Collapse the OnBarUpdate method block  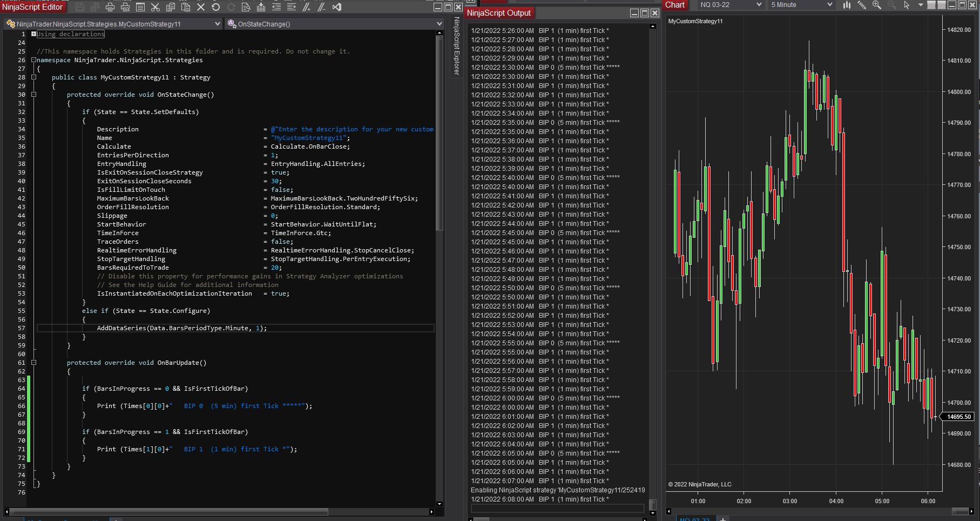pyautogui.click(x=33, y=363)
